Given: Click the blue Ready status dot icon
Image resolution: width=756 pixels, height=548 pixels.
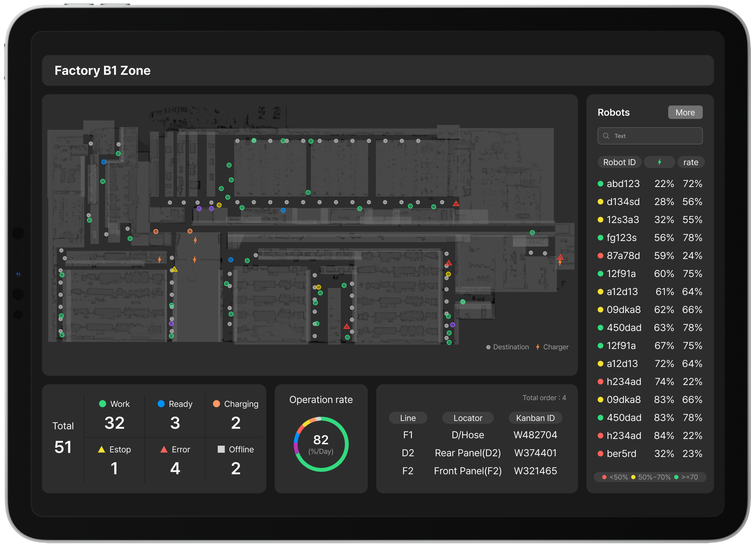Looking at the screenshot, I should 161,404.
